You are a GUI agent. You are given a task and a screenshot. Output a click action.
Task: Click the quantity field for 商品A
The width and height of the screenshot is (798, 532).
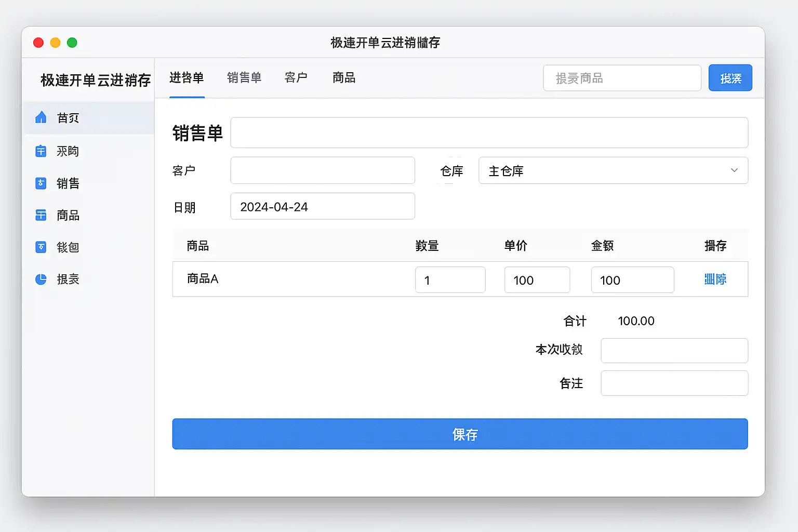450,280
